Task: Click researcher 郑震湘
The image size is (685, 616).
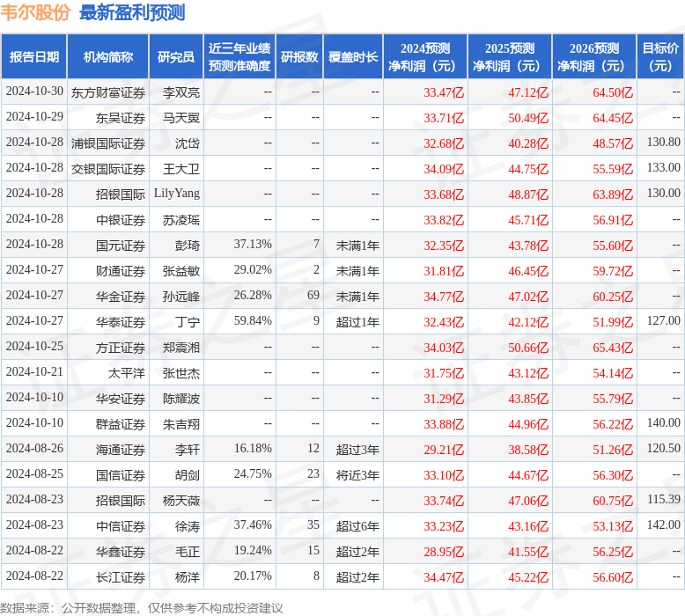Action: [x=181, y=348]
